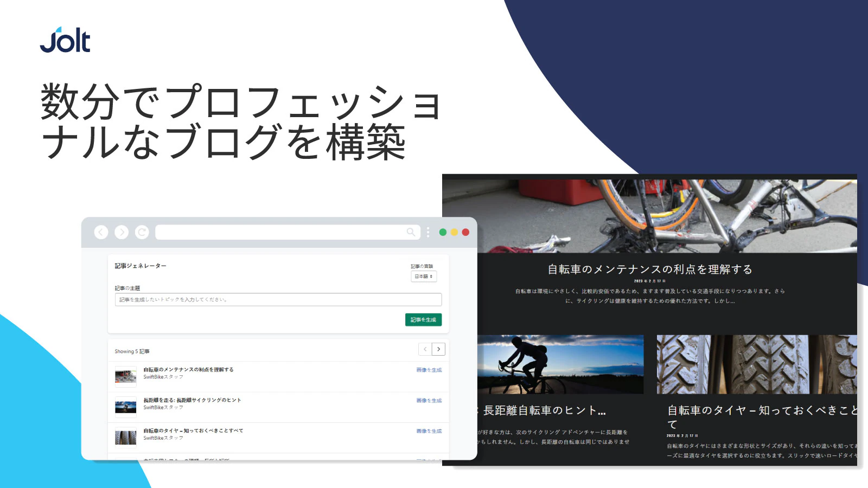Image resolution: width=868 pixels, height=488 pixels.
Task: Click the green window dot
Action: (443, 232)
